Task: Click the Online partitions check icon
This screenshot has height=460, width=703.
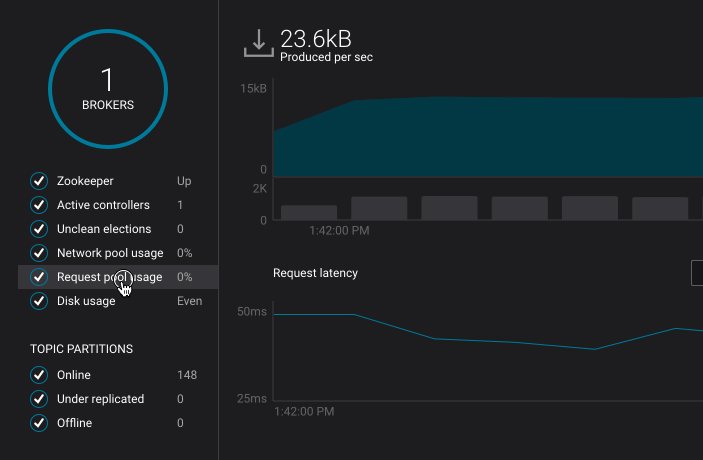Action: (39, 375)
